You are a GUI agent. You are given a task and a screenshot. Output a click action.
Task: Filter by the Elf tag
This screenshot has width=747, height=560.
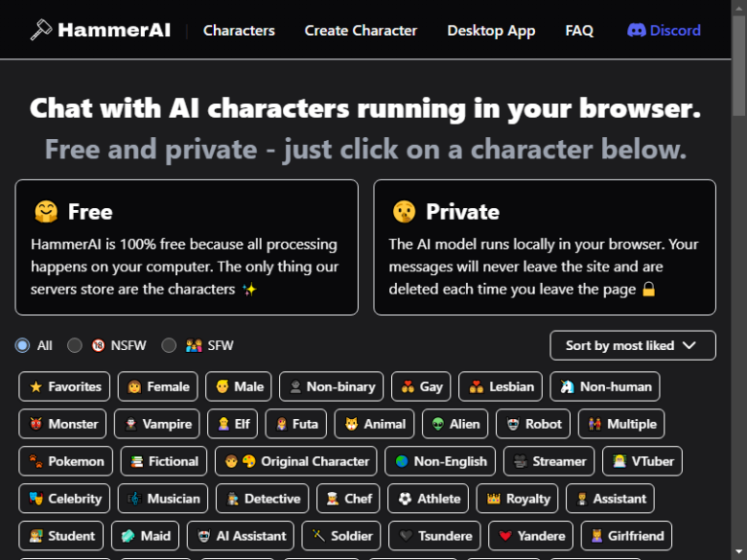pos(232,424)
